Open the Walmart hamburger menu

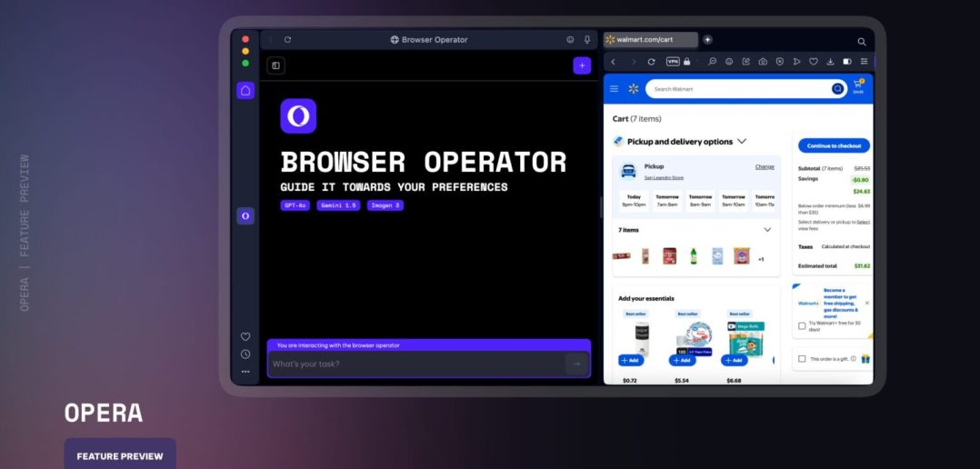(614, 89)
